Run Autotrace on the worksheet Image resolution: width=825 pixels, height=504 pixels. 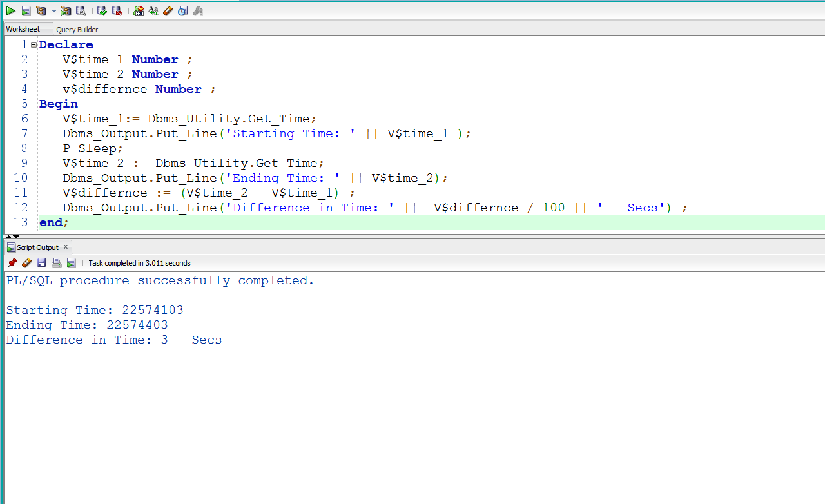point(66,11)
